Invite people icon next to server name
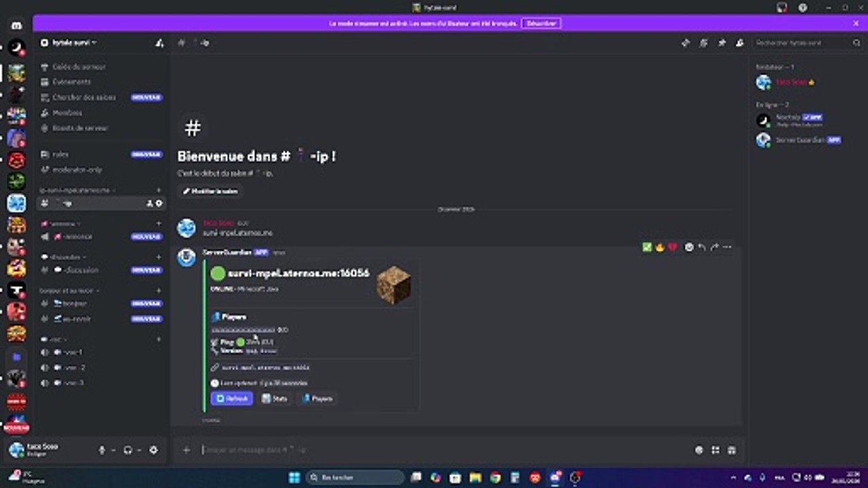Screen dimensions: 868x488 [x=159, y=43]
